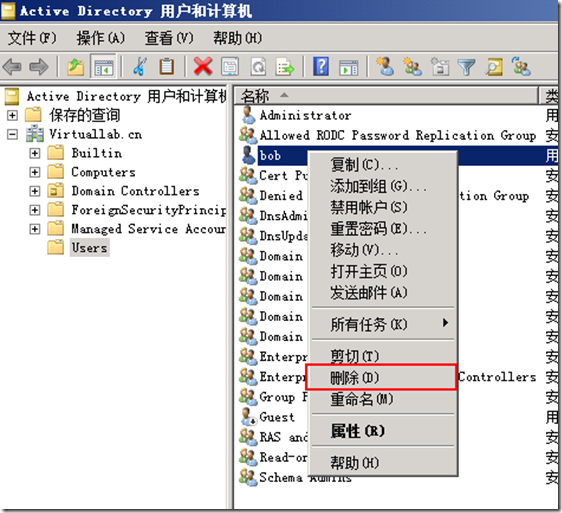
Task: Sort by the 名称 column header
Action: 386,96
